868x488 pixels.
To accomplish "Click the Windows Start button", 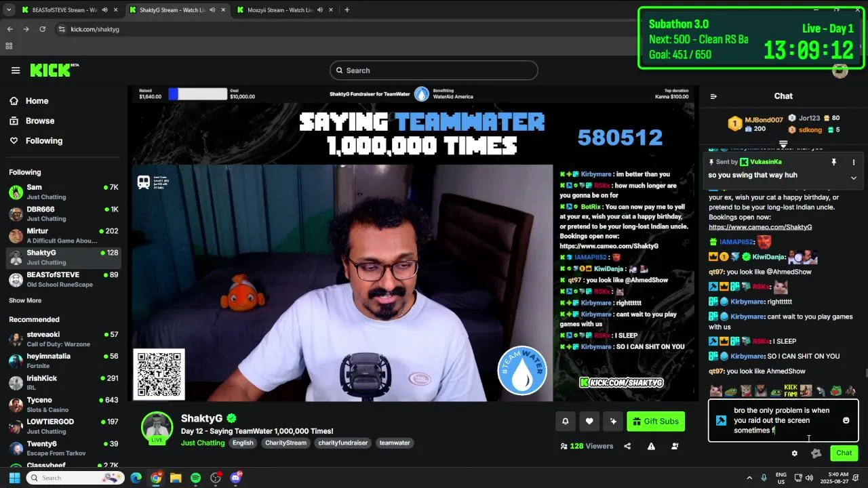I will [x=14, y=478].
